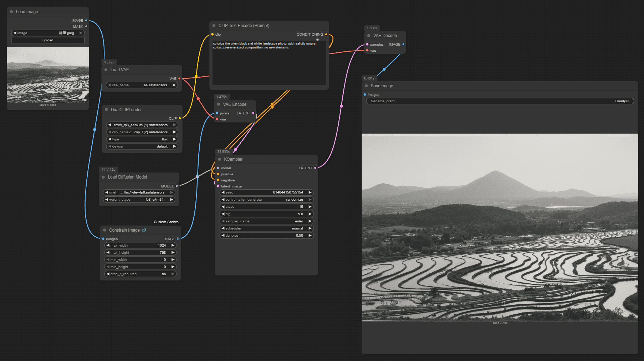644x361 pixels.
Task: Increase min_width value with right arrow
Action: tap(173, 260)
